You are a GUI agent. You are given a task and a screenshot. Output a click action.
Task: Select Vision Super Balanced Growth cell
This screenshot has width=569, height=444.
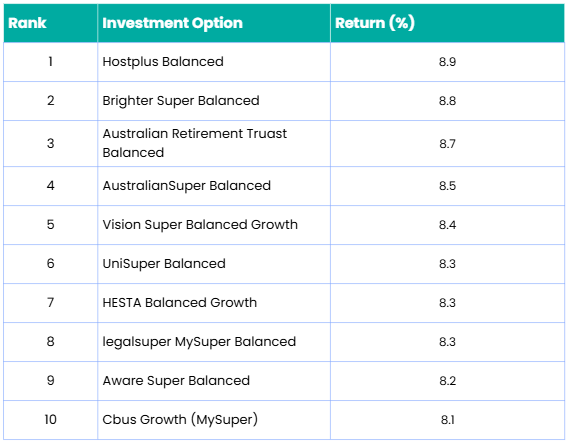214,225
